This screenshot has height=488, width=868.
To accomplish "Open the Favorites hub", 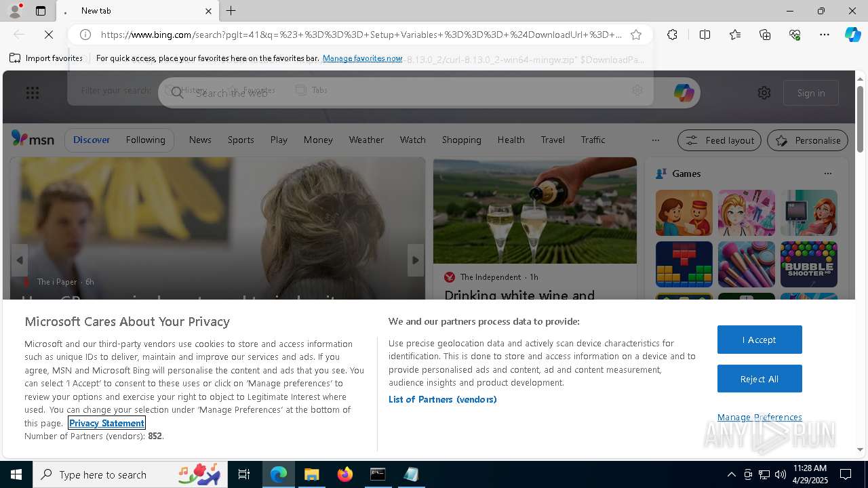I will click(x=735, y=35).
